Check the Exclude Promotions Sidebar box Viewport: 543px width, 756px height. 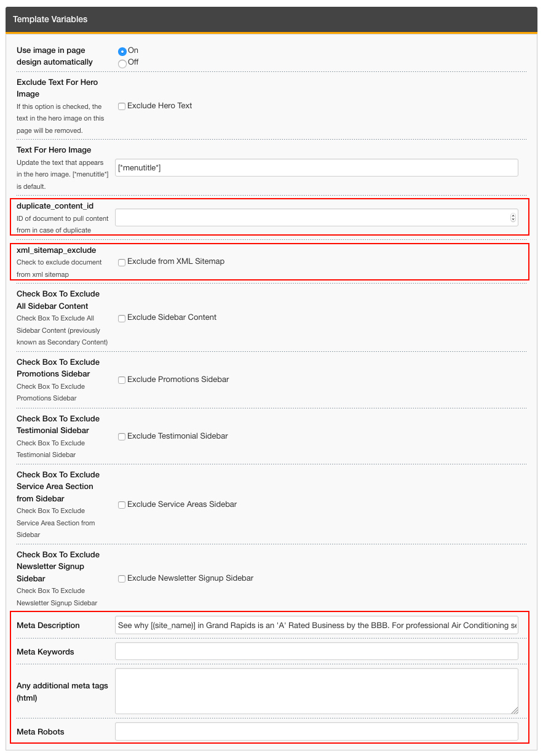(x=122, y=380)
